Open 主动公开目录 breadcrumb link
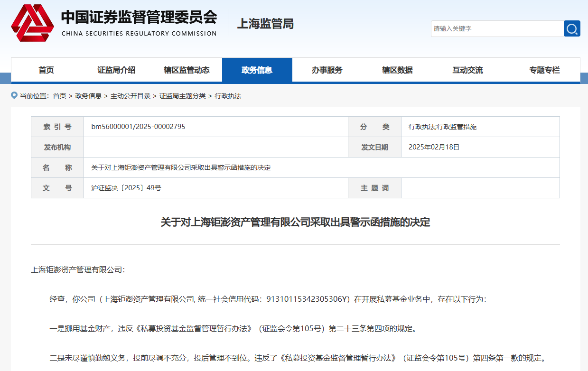The width and height of the screenshot is (588, 371). coord(130,96)
